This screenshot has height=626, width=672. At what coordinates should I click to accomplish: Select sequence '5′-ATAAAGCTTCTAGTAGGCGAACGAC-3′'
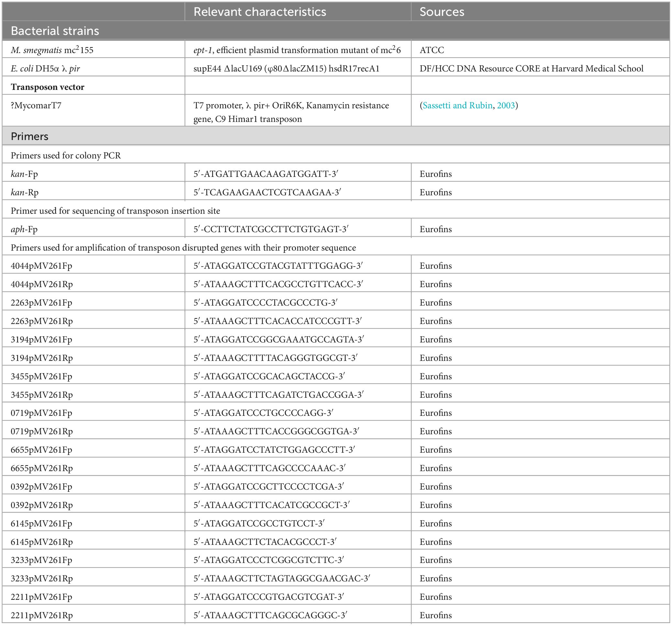tap(281, 579)
